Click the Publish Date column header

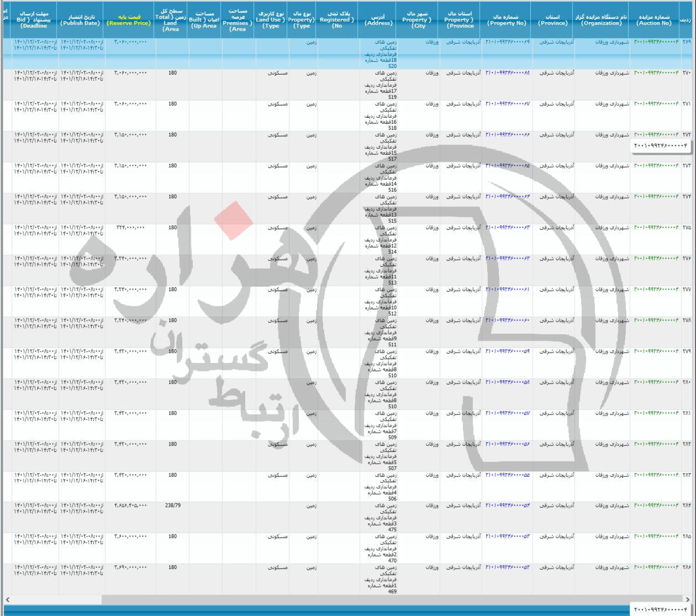tap(80, 20)
